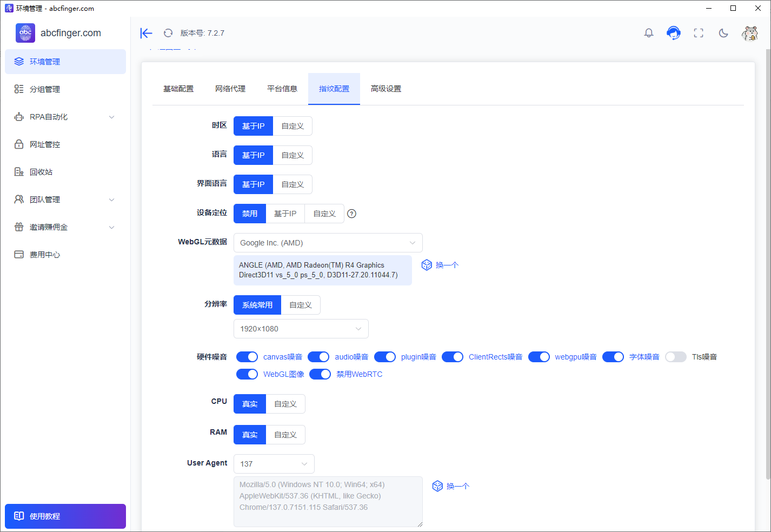This screenshot has height=532, width=771.
Task: Open the user avatar profile
Action: (749, 34)
